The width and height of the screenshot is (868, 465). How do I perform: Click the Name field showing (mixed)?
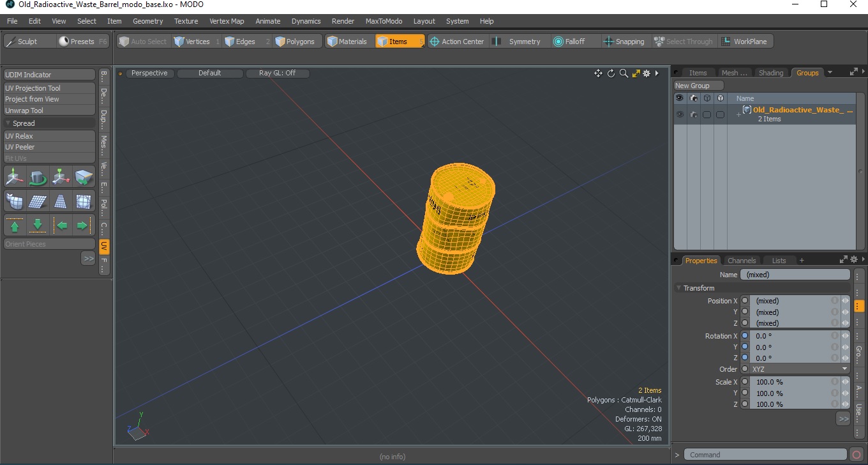coord(795,275)
